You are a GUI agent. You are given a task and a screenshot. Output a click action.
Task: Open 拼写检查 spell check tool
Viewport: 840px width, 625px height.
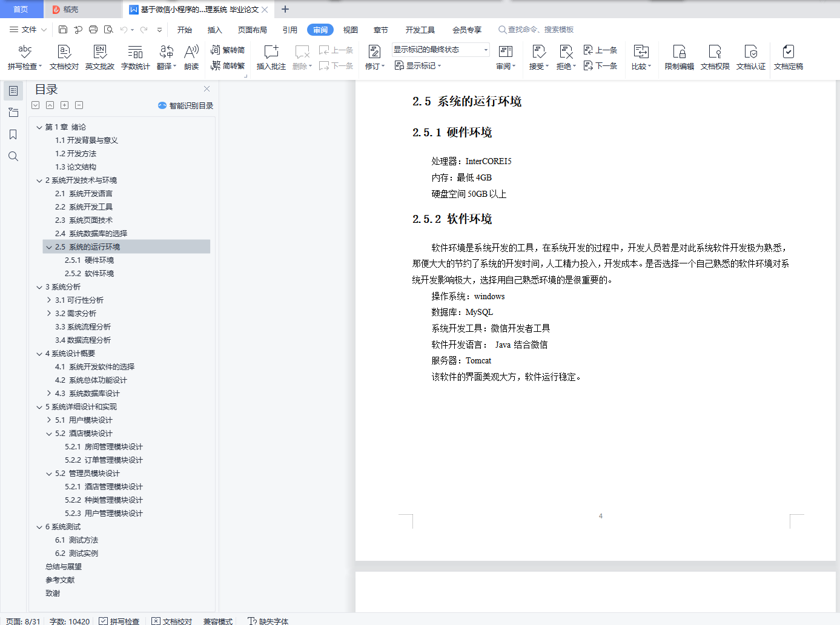tap(25, 58)
